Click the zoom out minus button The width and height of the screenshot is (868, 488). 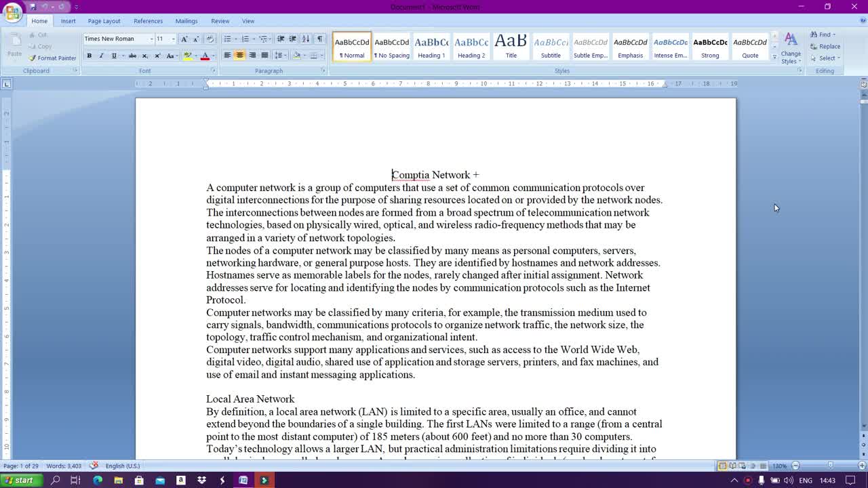point(795,466)
